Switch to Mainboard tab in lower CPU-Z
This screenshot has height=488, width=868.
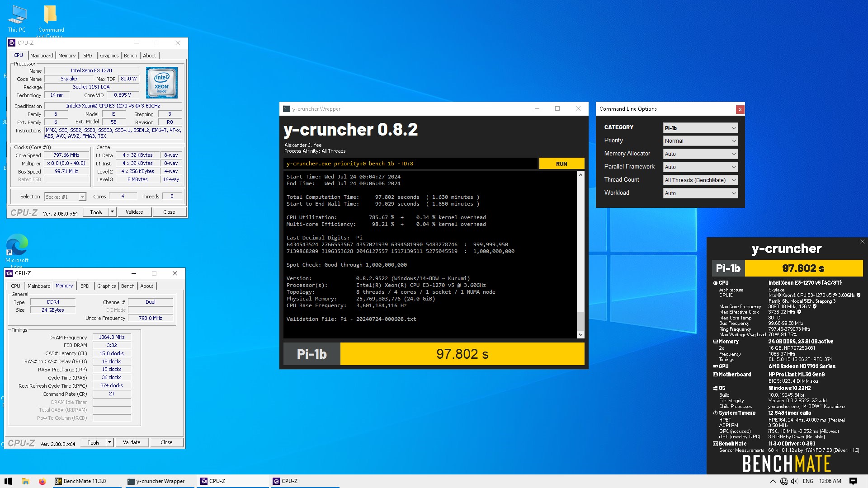[39, 286]
